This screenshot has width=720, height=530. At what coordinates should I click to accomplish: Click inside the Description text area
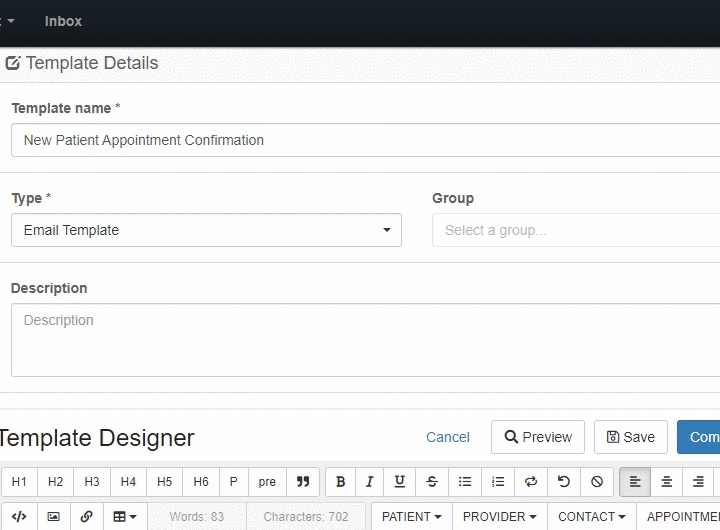[x=366, y=340]
